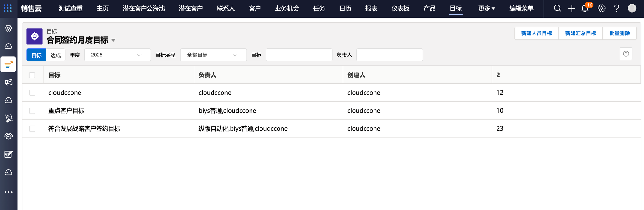Expand the 年度 2025 dropdown
644x210 pixels.
click(x=118, y=55)
